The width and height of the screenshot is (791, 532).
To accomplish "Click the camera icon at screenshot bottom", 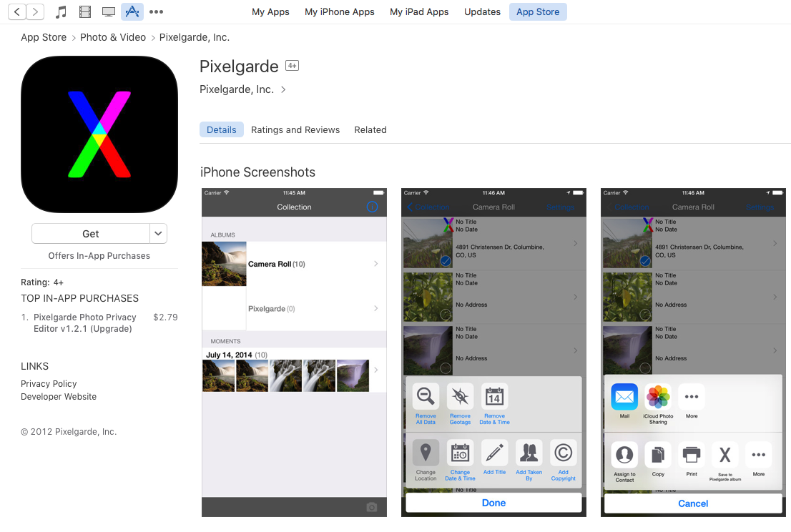I will [372, 507].
